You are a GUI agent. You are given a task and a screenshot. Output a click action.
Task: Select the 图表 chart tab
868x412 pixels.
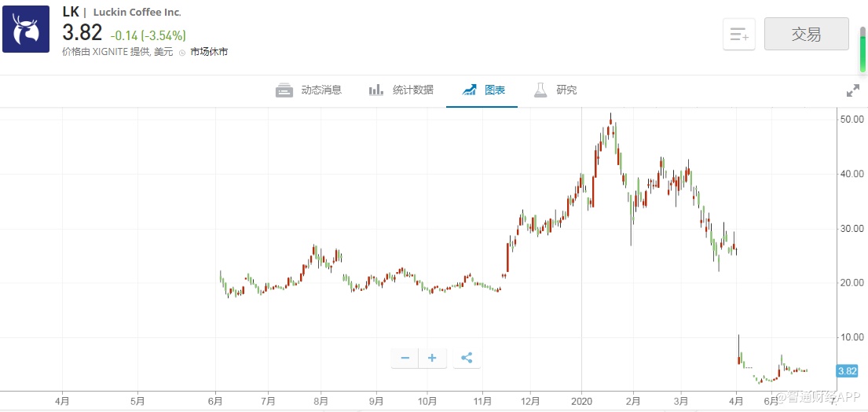(483, 90)
